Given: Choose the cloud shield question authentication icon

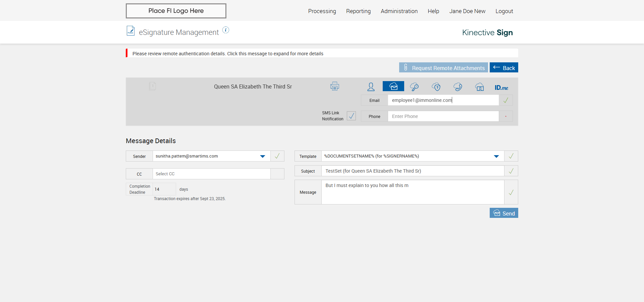Looking at the screenshot, I should [436, 87].
